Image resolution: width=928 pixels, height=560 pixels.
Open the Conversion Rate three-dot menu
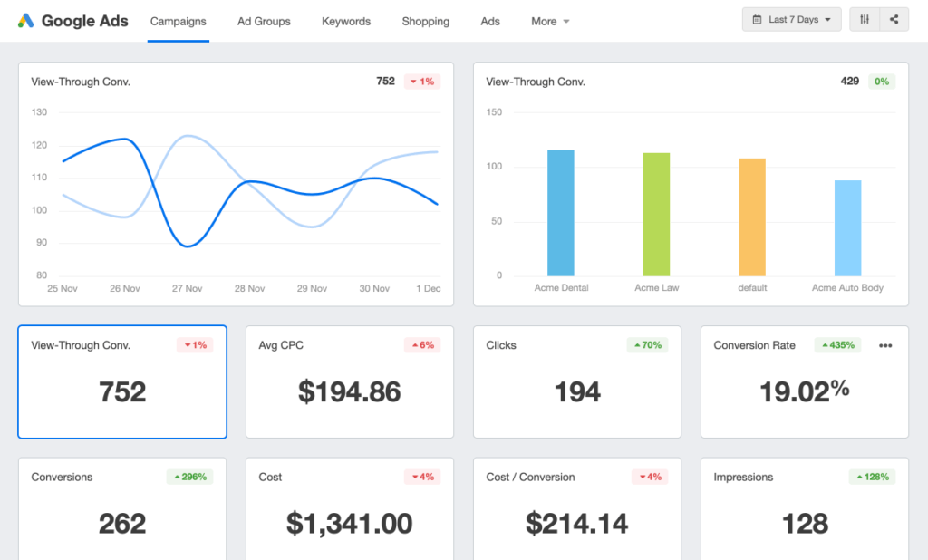[x=885, y=345]
